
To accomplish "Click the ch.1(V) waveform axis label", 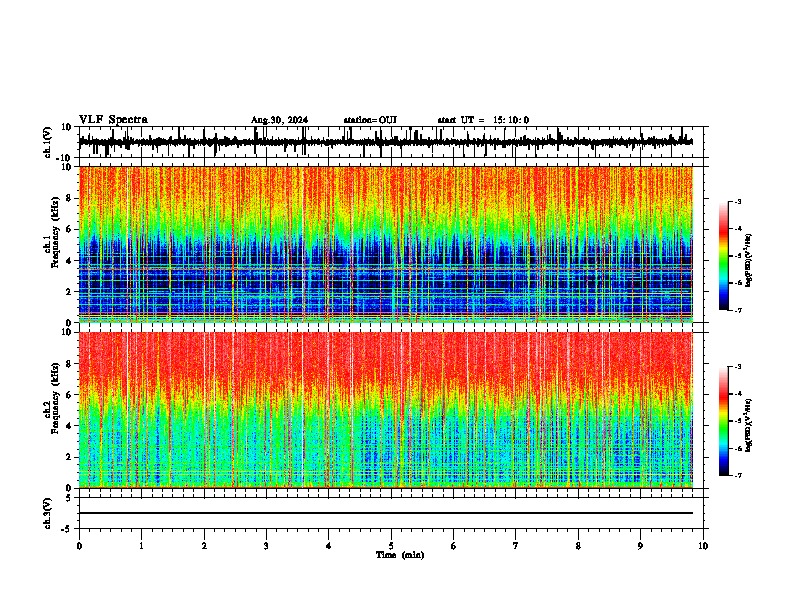I will pos(48,142).
